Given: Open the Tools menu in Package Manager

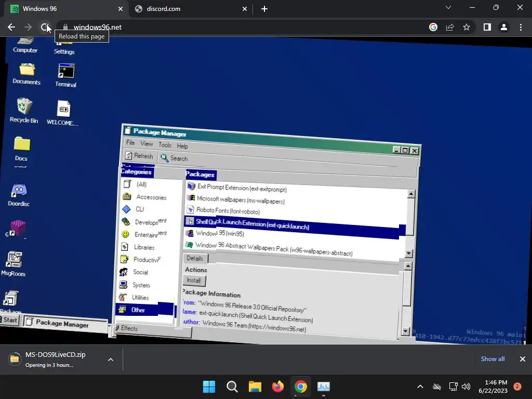Looking at the screenshot, I should pos(165,145).
